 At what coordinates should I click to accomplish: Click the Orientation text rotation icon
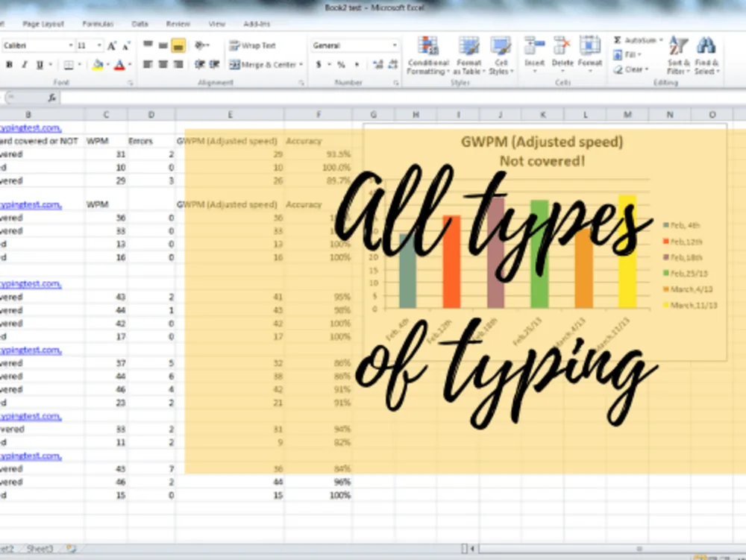pos(201,45)
